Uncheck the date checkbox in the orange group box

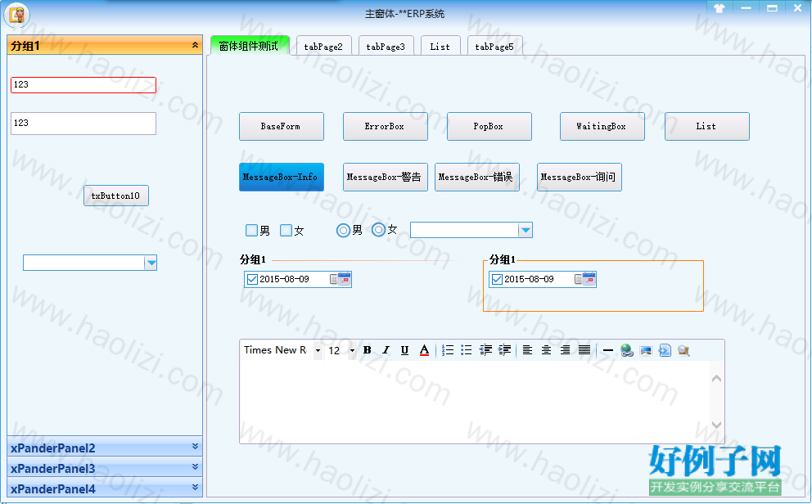[497, 280]
